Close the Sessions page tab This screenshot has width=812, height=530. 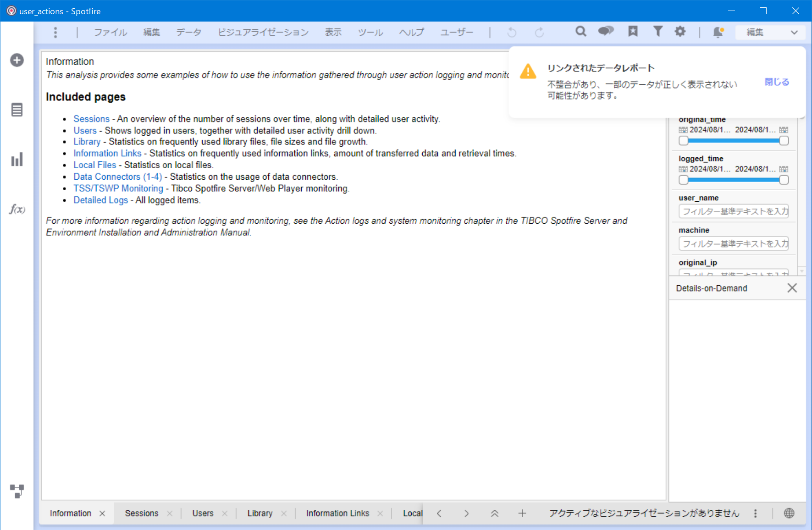pyautogui.click(x=170, y=513)
